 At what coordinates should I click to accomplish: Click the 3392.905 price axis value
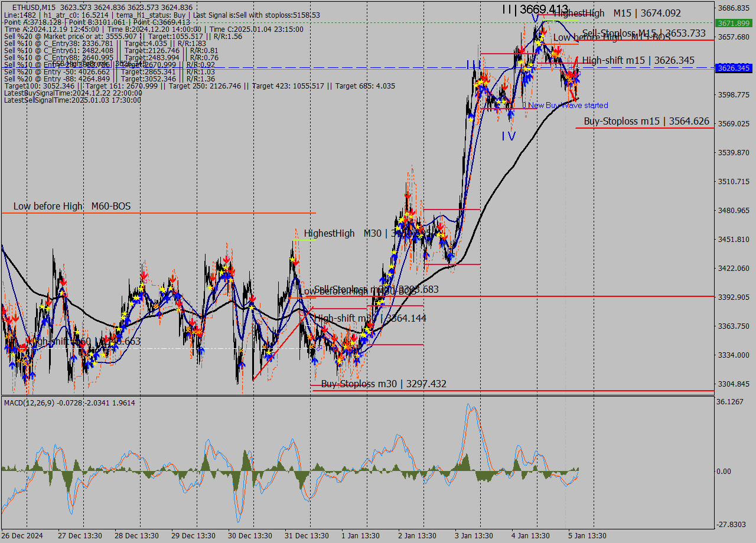734,297
